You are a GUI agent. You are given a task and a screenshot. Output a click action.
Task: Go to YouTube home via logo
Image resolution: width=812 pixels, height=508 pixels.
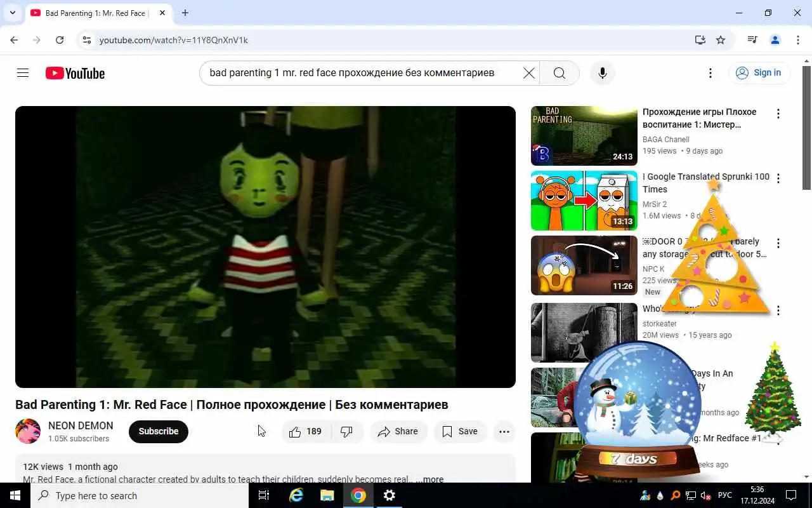pos(75,73)
